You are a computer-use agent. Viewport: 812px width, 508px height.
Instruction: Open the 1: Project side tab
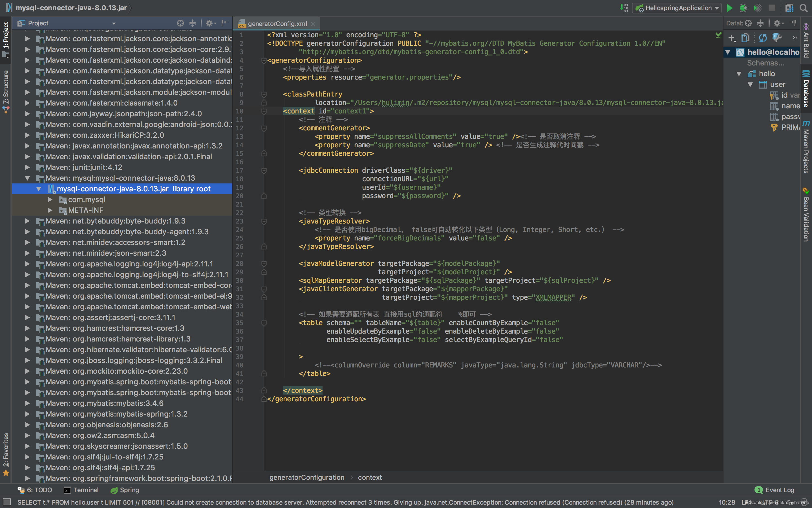pyautogui.click(x=6, y=40)
